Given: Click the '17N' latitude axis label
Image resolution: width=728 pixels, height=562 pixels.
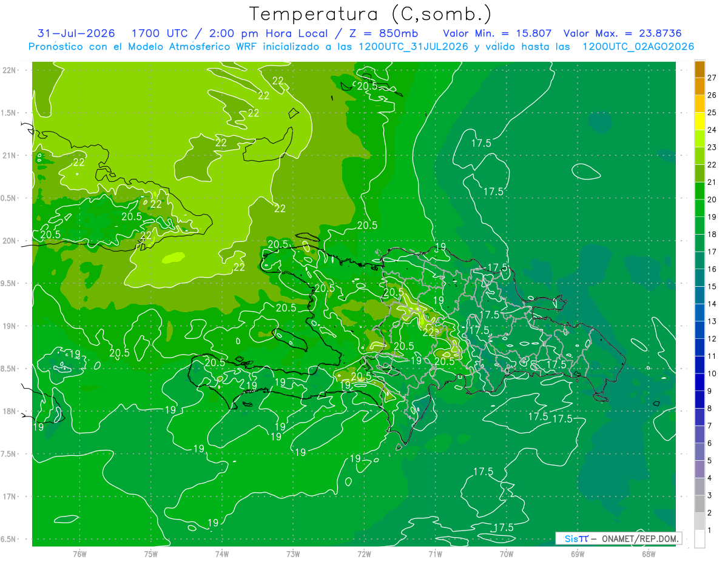Looking at the screenshot, I should pos(9,497).
